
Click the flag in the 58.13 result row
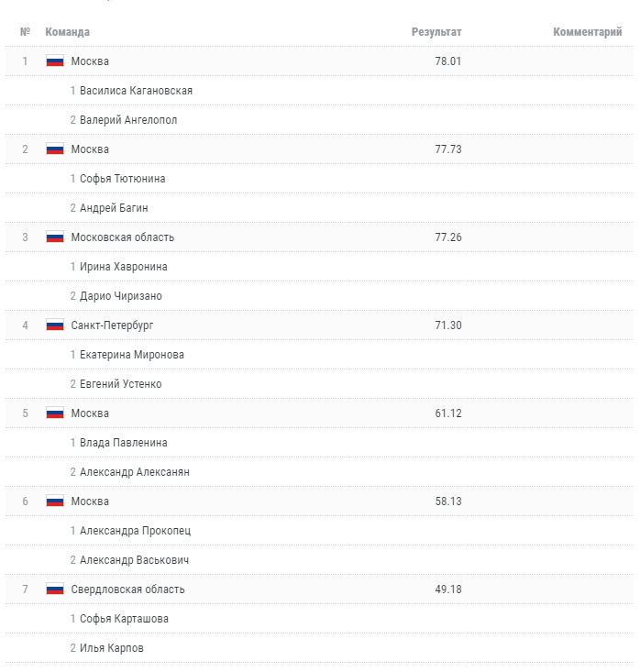pyautogui.click(x=54, y=501)
